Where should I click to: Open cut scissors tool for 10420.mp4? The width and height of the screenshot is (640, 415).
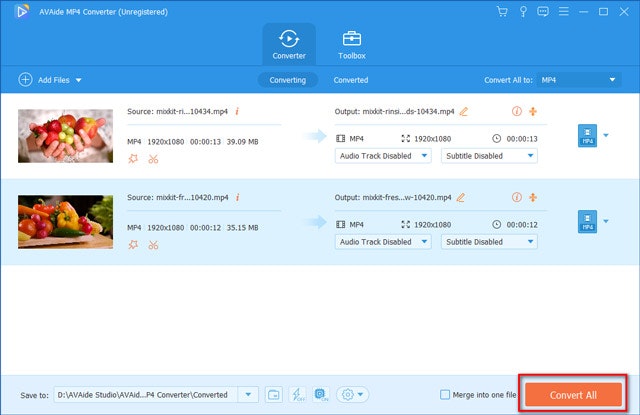tap(153, 245)
